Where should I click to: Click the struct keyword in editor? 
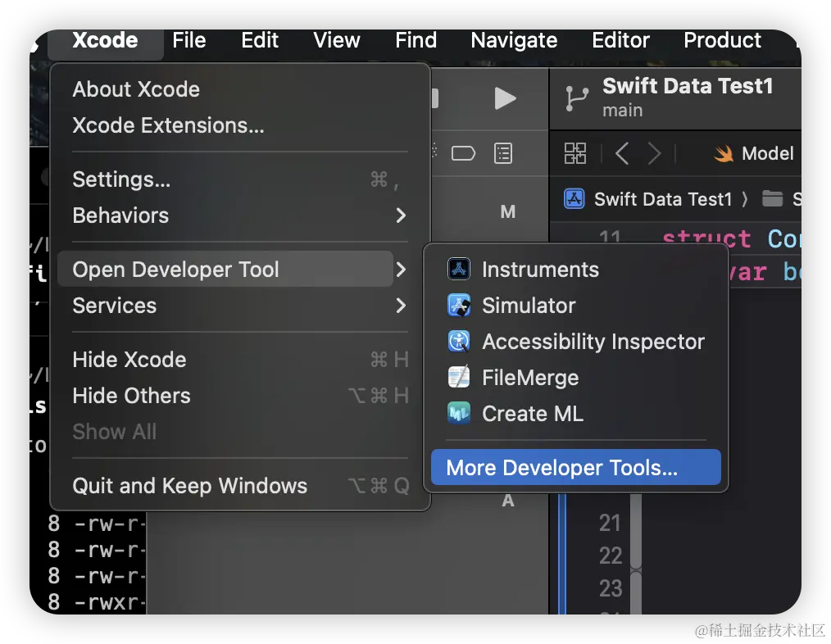(706, 238)
